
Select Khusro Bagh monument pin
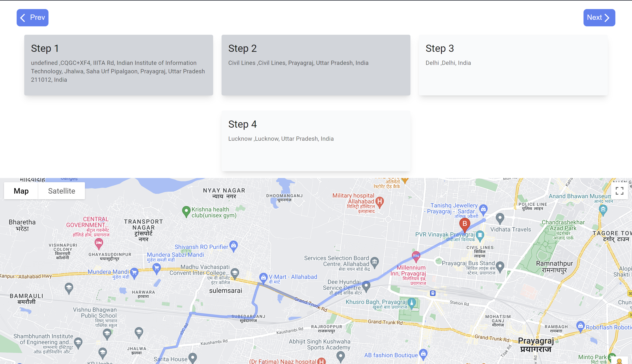pyautogui.click(x=411, y=303)
